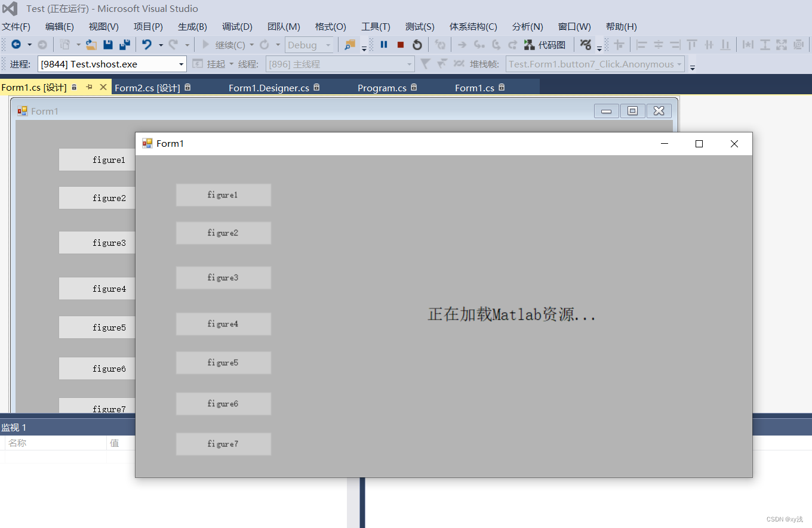This screenshot has width=812, height=528.
Task: Click the Redo arrow icon
Action: pos(174,45)
